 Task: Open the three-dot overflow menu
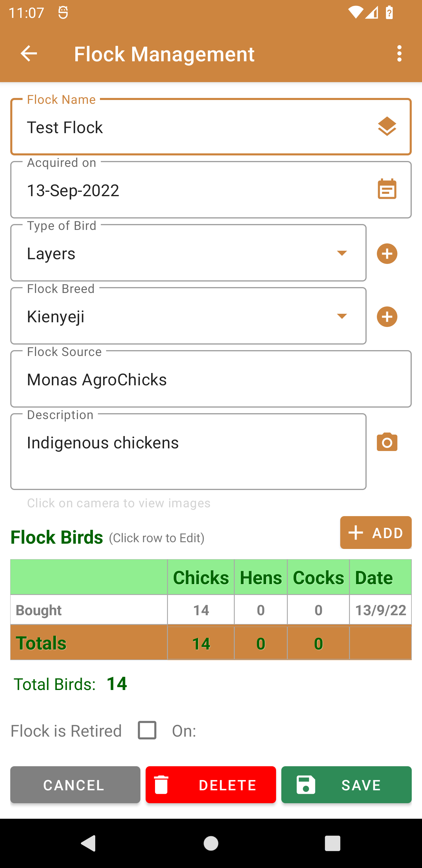(399, 54)
